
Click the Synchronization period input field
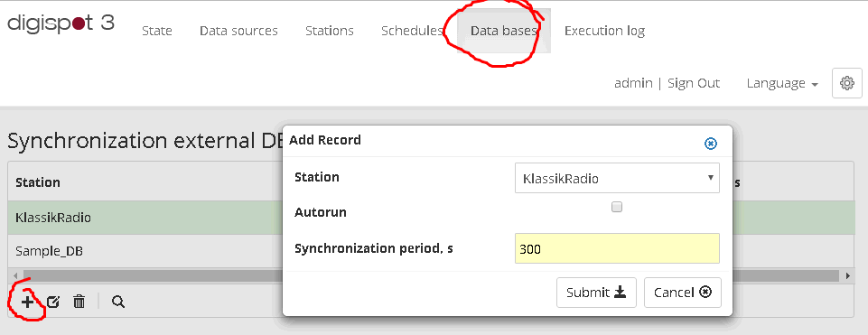(x=617, y=248)
